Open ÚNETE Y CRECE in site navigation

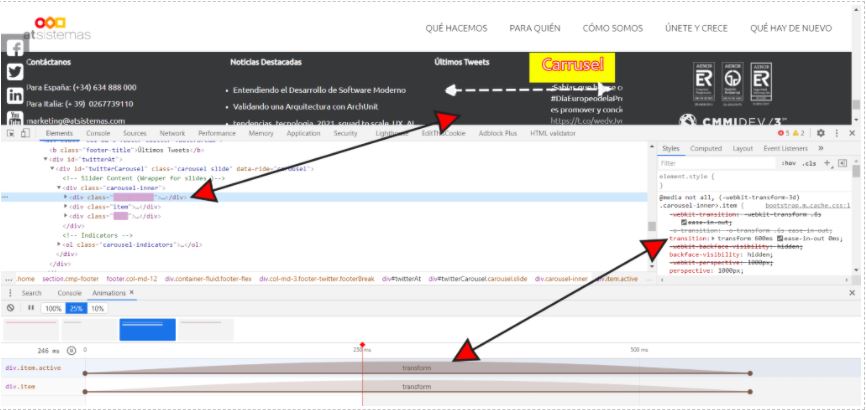pos(696,28)
